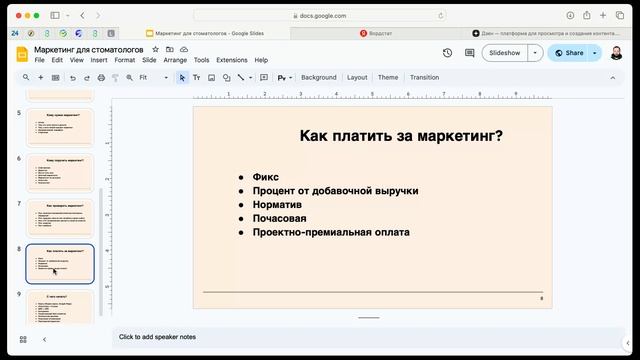Add a new slide with plus icon
Screen dimensions: 640x360
[x=40, y=78]
